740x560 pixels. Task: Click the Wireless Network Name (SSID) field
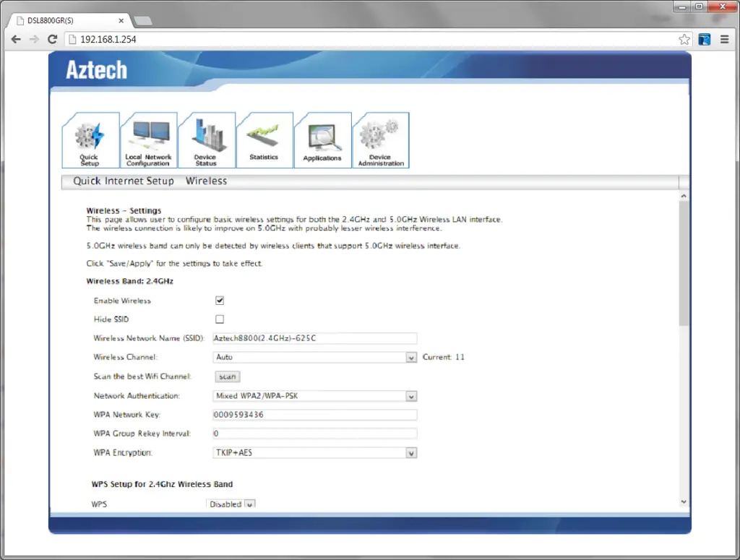315,338
